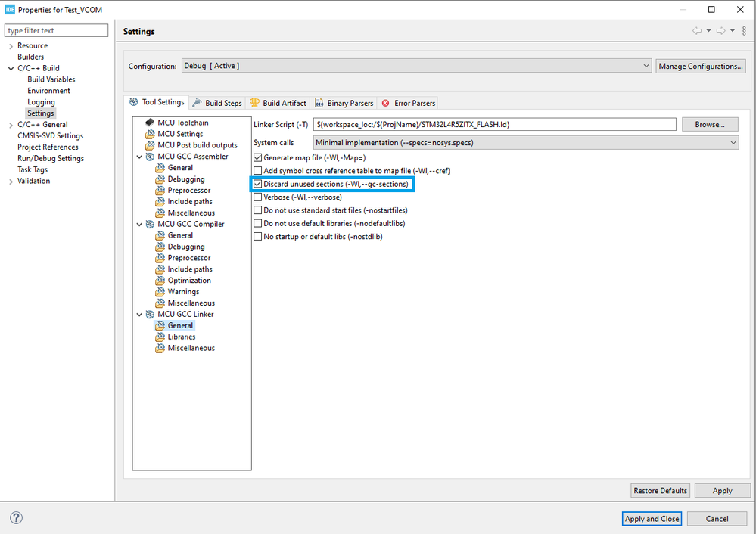Toggle Generate map file checkbox

[x=258, y=157]
